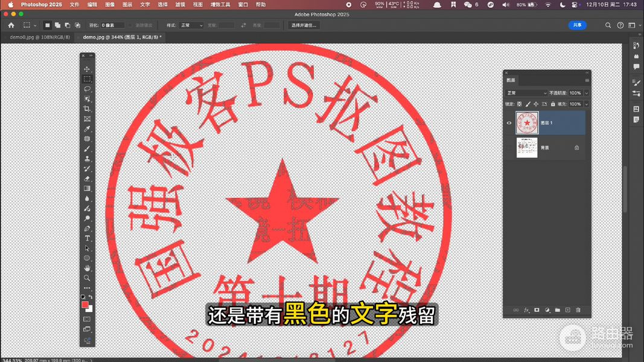Delete the selected layer with trash icon
Screen dimensions: 644x362
(578, 310)
